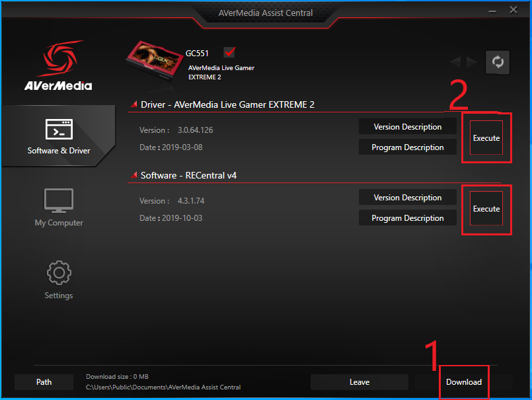532x400 pixels.
Task: Click the date 2019-03-08 text
Action: (182, 147)
